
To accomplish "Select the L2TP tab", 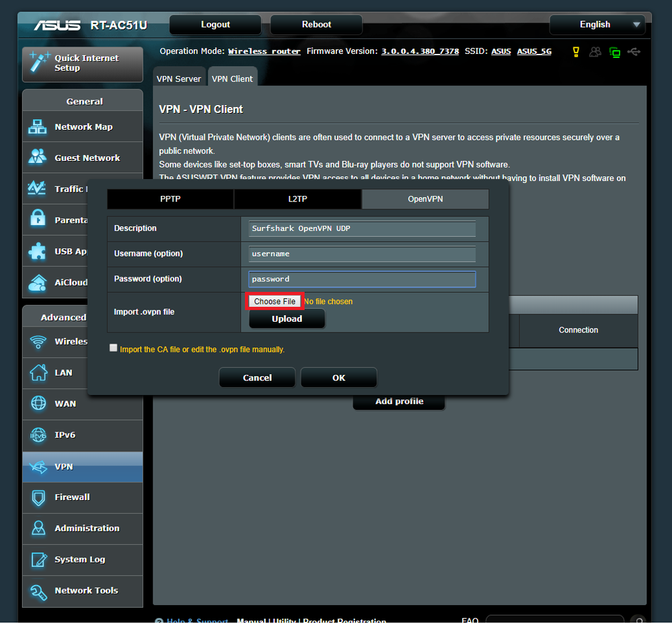I will click(x=297, y=199).
